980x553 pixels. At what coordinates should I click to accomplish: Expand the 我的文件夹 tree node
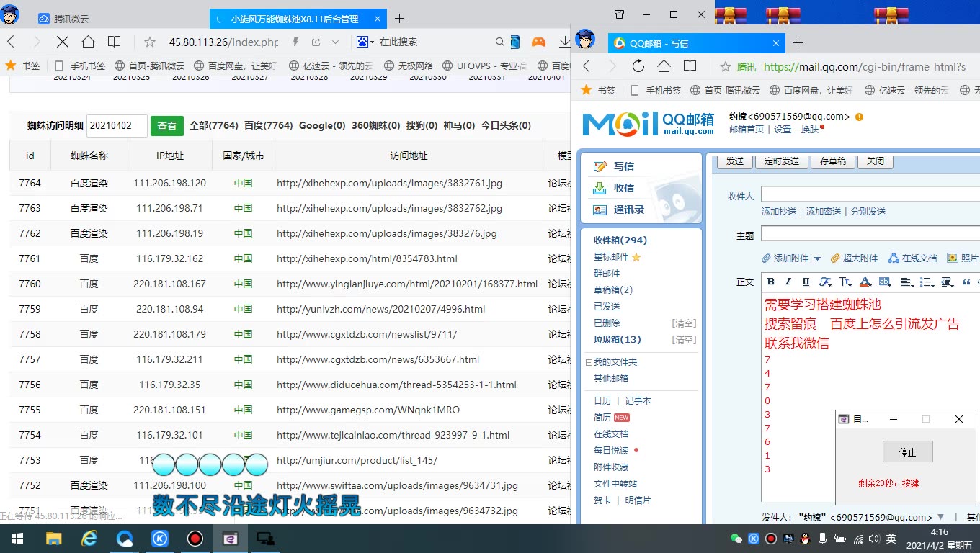coord(589,362)
